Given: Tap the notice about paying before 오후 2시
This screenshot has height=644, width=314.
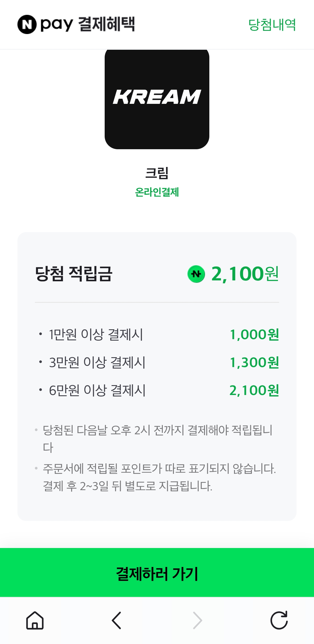Looking at the screenshot, I should click(157, 438).
